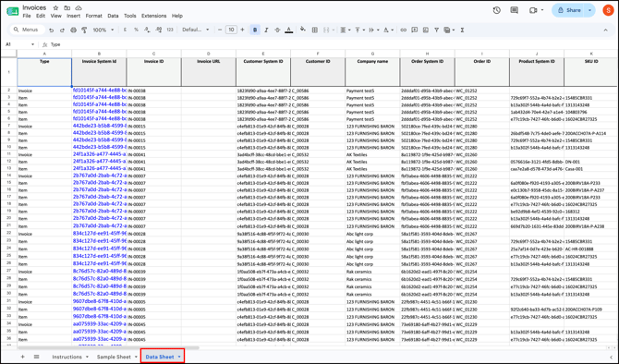Open the name box dropdown arrow
The width and height of the screenshot is (619, 364).
point(32,44)
